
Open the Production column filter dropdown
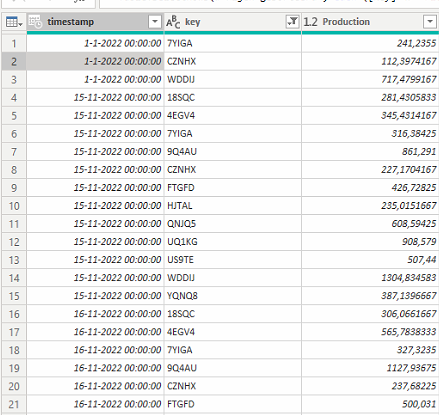click(430, 22)
